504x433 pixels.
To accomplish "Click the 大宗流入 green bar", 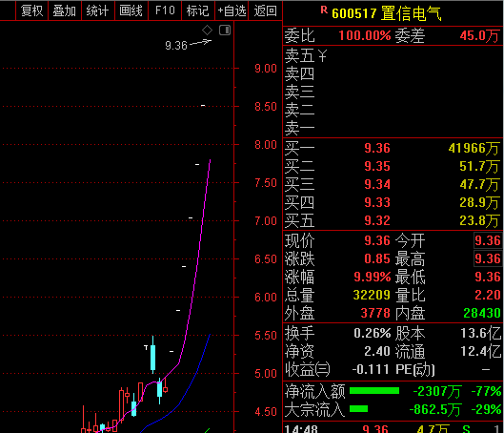I will click(x=358, y=409).
